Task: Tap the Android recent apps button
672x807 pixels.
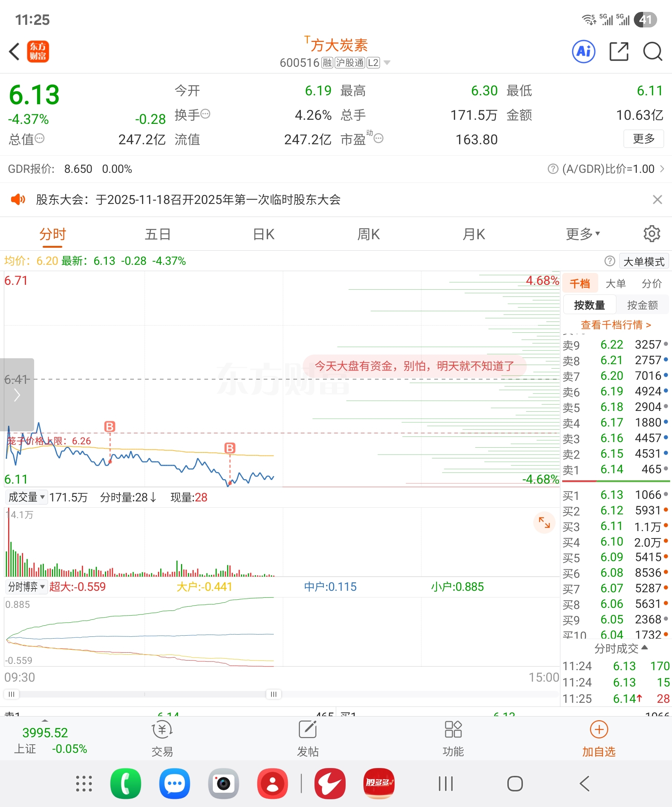Action: [446, 784]
